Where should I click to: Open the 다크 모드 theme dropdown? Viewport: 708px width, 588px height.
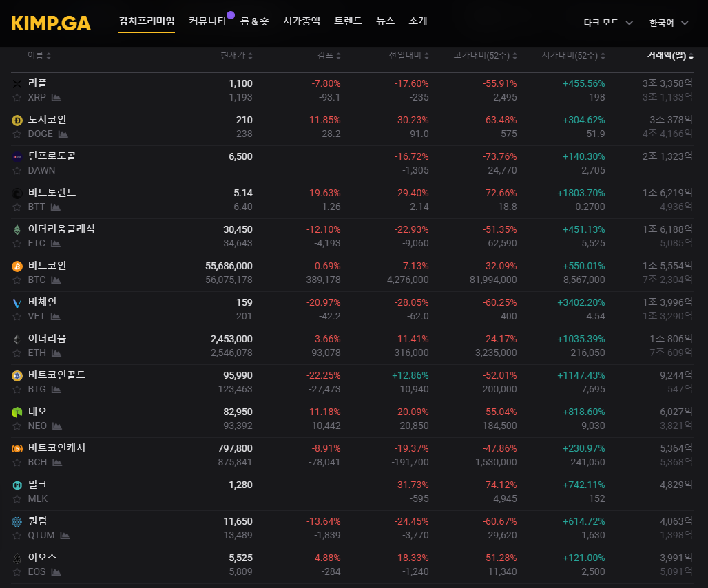coord(607,23)
